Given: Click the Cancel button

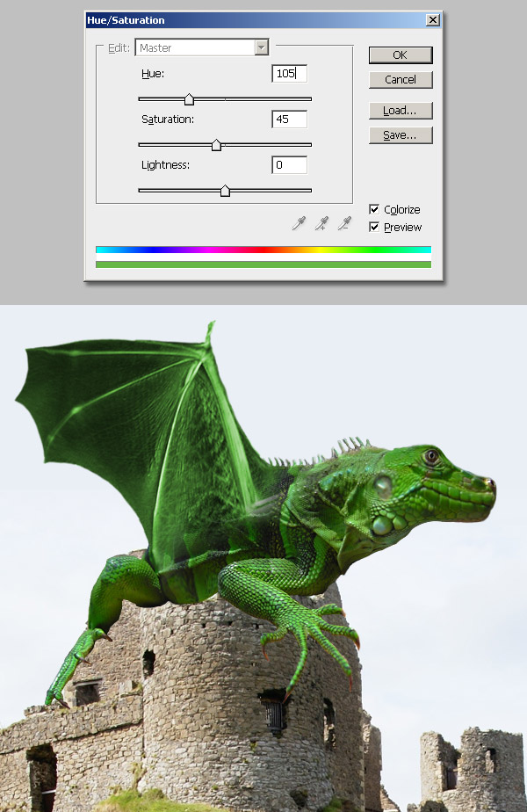Looking at the screenshot, I should click(x=401, y=80).
